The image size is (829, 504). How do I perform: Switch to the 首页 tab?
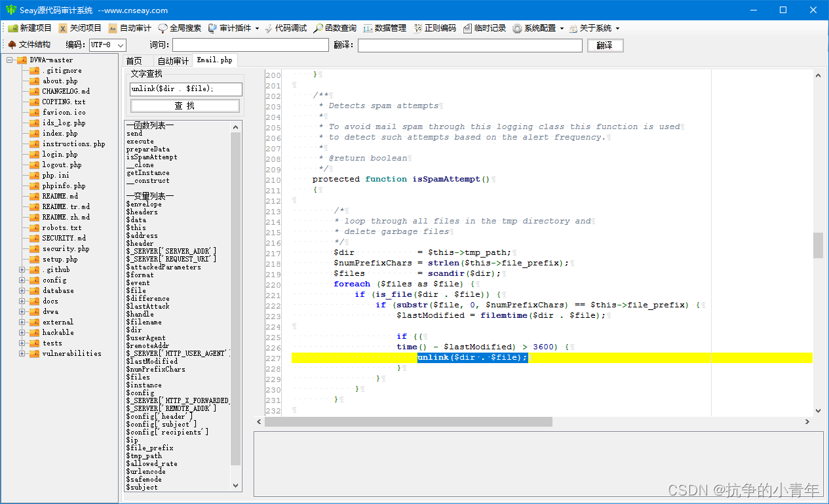[134, 61]
